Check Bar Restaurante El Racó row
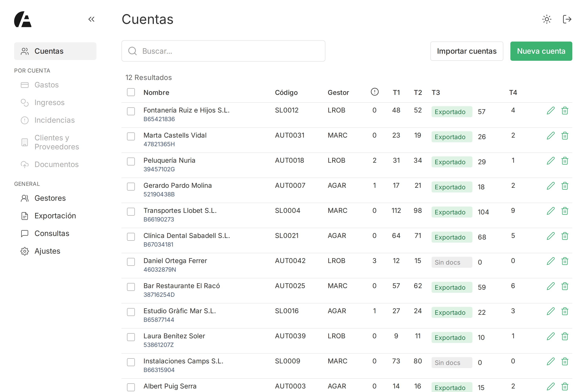The width and height of the screenshot is (588, 392). pos(131,287)
